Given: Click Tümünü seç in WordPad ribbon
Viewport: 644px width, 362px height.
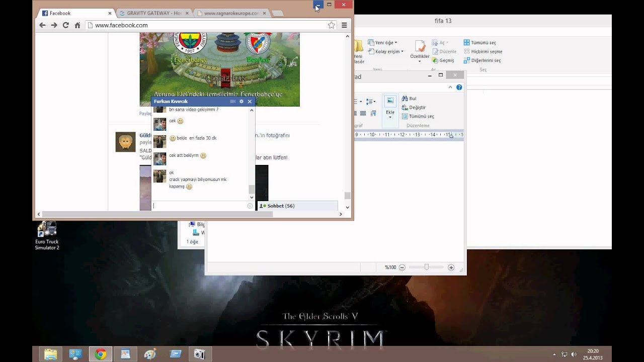Looking at the screenshot, I should point(418,116).
